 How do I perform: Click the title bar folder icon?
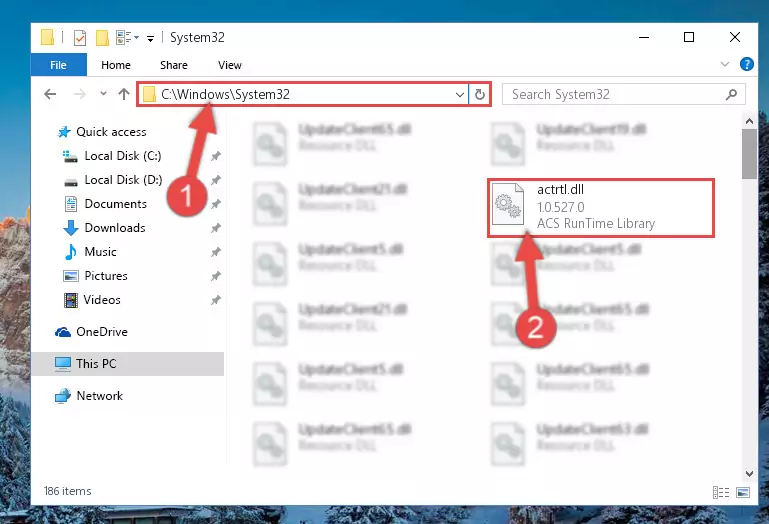[47, 37]
